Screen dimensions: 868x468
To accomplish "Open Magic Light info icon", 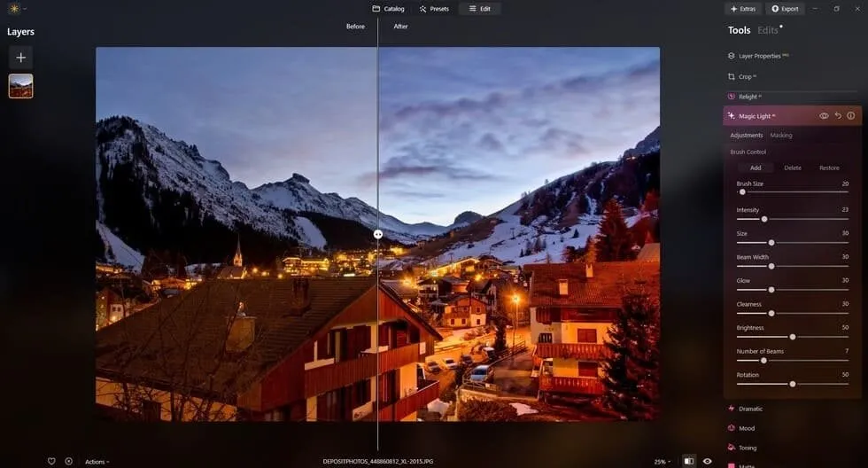I will pos(851,116).
